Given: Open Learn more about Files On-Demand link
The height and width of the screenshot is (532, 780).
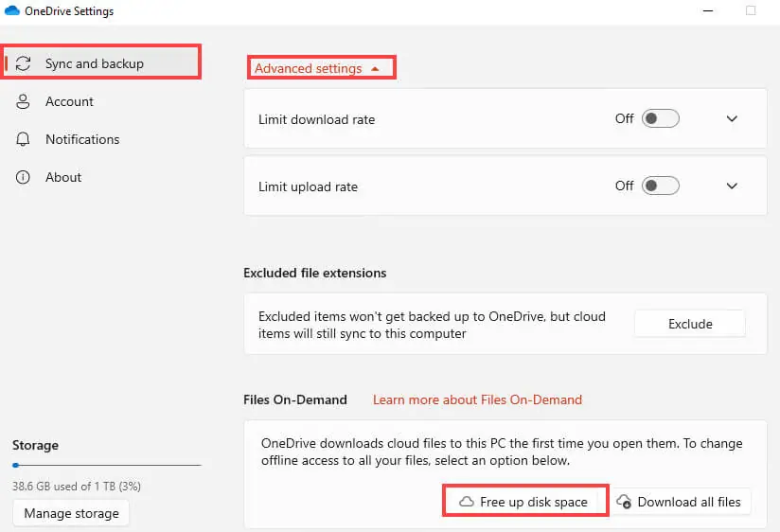Looking at the screenshot, I should (x=477, y=399).
